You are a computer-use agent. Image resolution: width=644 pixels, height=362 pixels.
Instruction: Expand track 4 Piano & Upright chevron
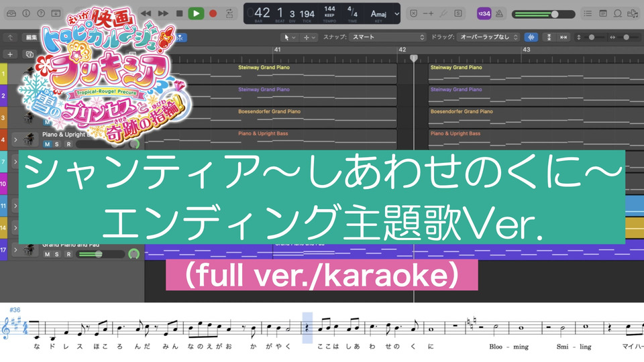(x=15, y=140)
